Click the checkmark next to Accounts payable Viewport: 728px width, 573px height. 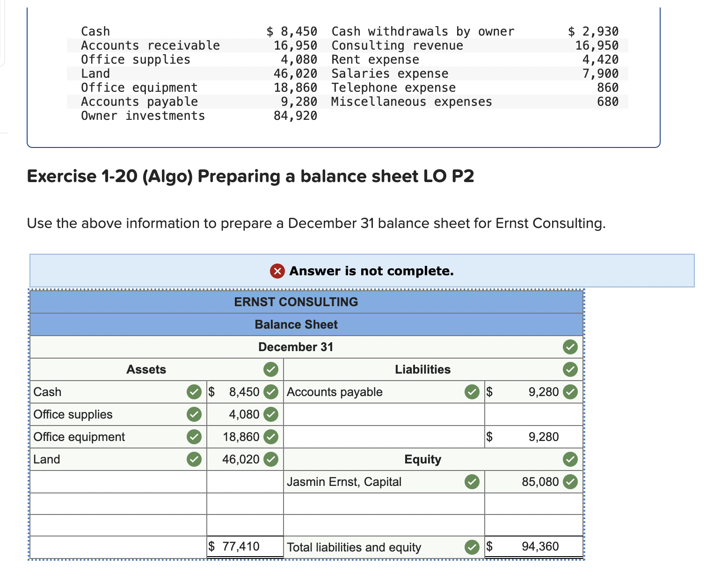point(472,392)
